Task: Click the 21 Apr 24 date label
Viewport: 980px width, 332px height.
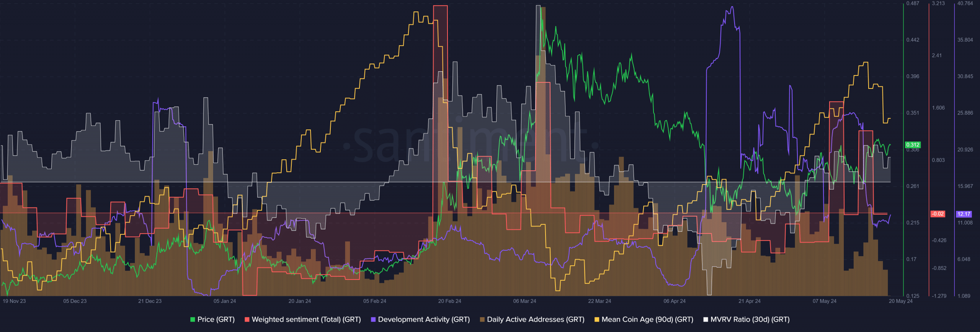Action: point(750,301)
